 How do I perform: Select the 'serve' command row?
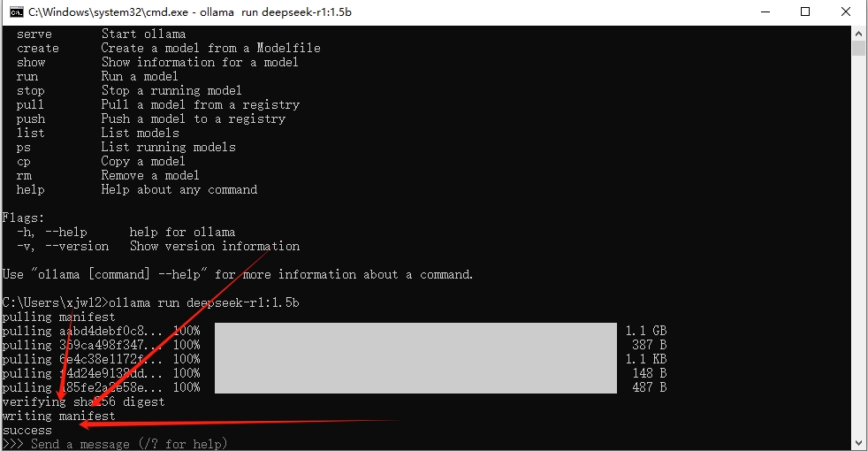pos(102,34)
